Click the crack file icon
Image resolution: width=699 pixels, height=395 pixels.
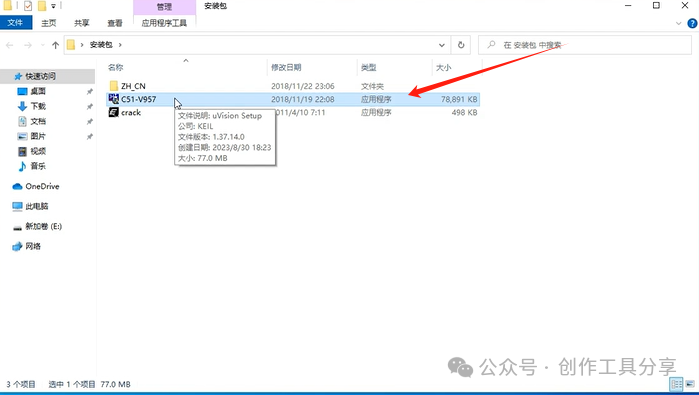pos(114,112)
